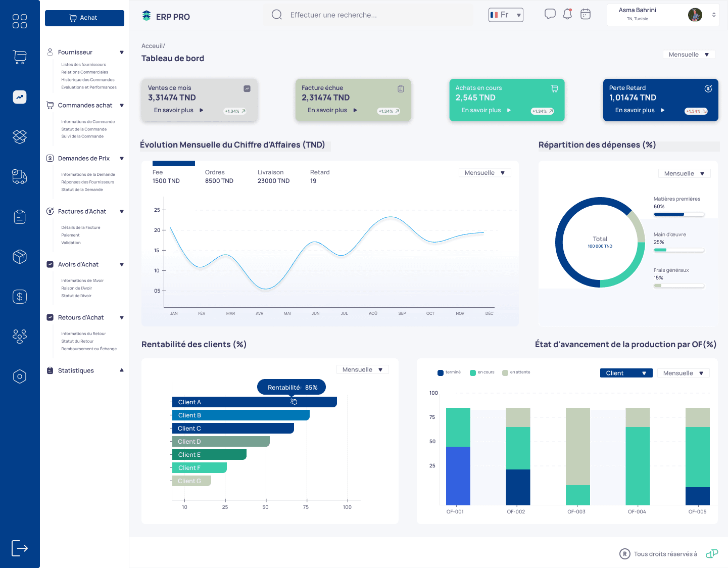728x568 pixels.
Task: Click the notification bell icon
Action: pyautogui.click(x=567, y=14)
